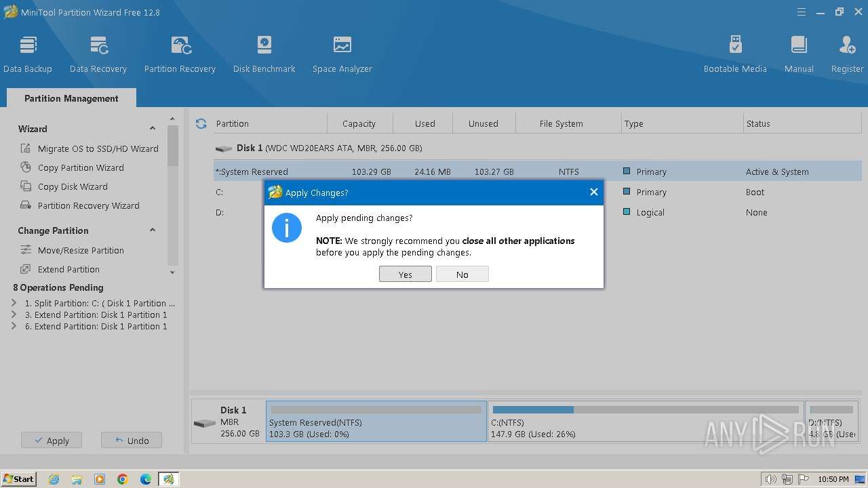Select the Disk 1 header row in the table

pyautogui.click(x=538, y=148)
